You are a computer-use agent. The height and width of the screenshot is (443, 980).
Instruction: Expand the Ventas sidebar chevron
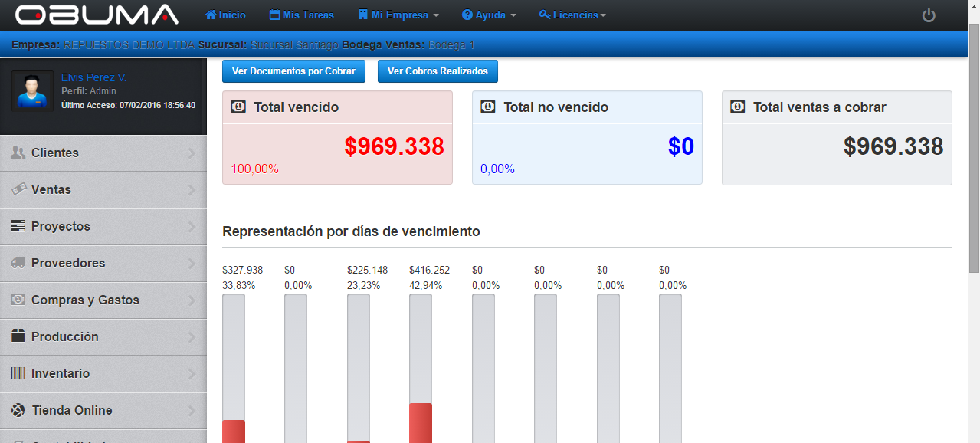192,190
